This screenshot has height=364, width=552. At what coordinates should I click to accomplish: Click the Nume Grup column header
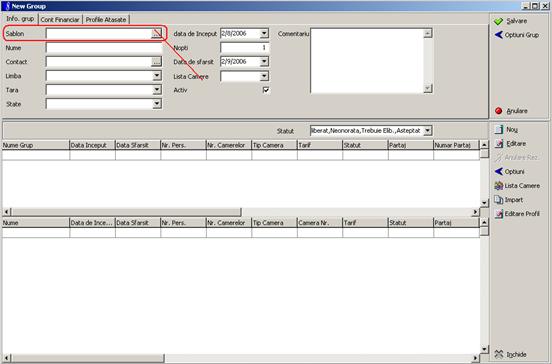[36, 145]
